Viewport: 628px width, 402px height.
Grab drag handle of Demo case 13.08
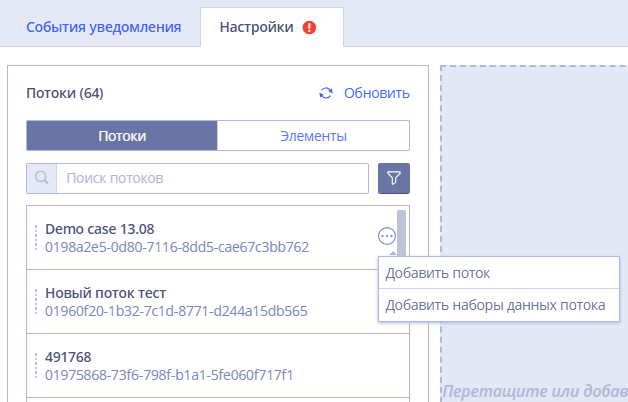click(36, 238)
